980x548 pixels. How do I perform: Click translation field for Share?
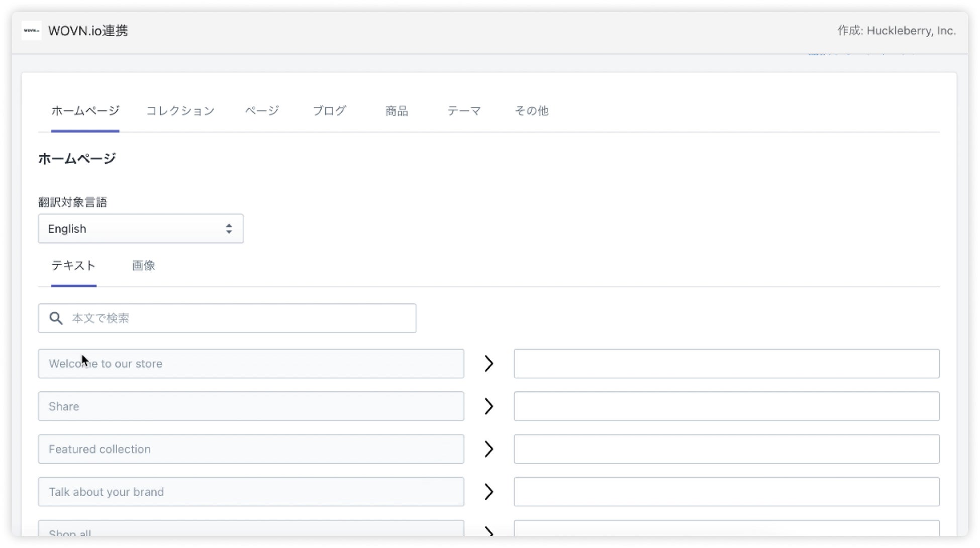point(726,406)
